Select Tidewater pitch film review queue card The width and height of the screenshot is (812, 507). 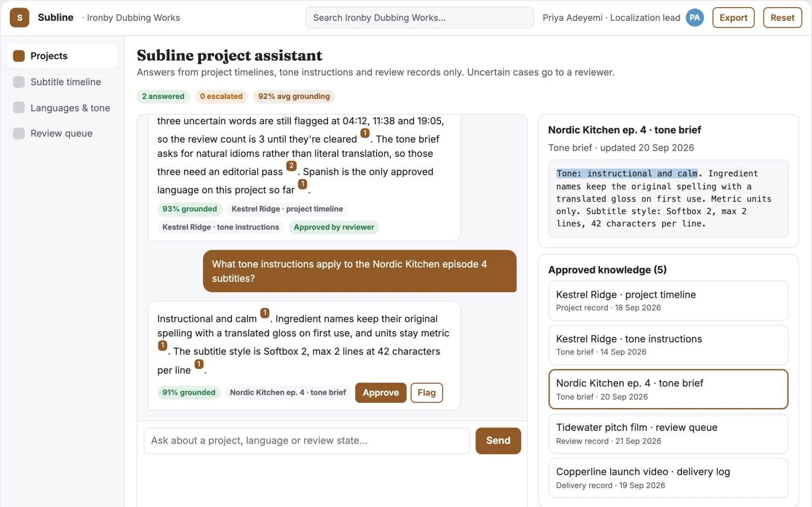point(668,433)
